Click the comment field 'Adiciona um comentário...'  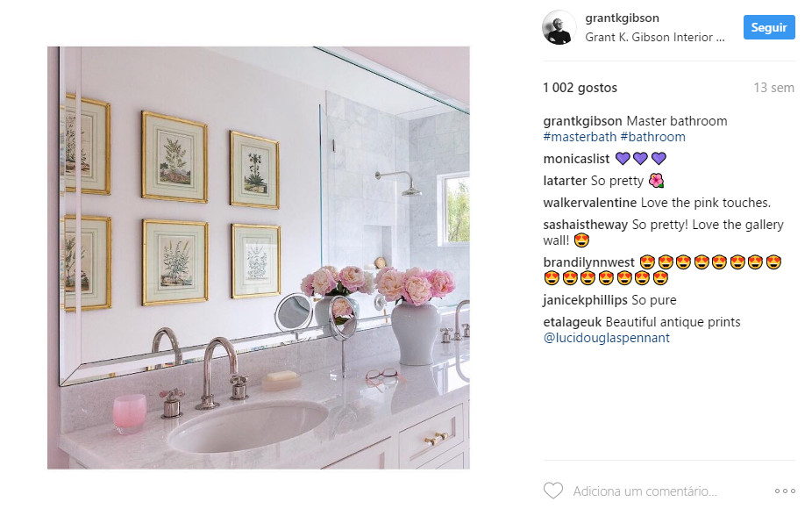point(645,491)
